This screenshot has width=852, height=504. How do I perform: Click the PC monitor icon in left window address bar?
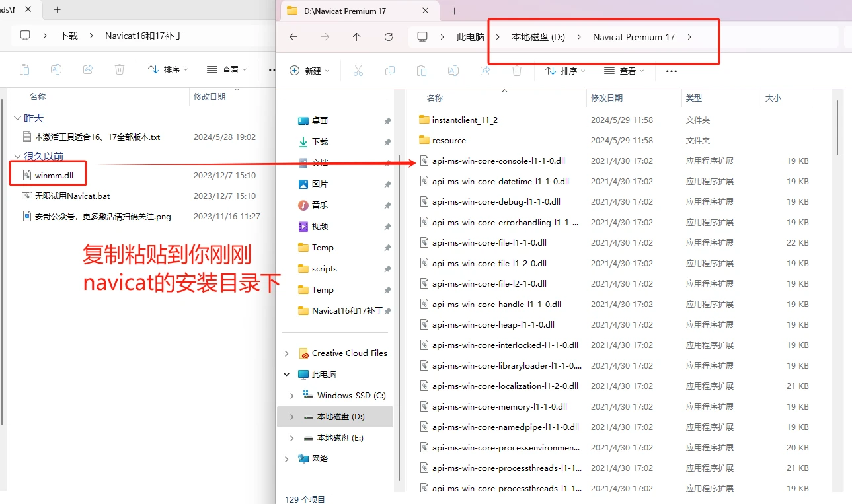pos(25,36)
